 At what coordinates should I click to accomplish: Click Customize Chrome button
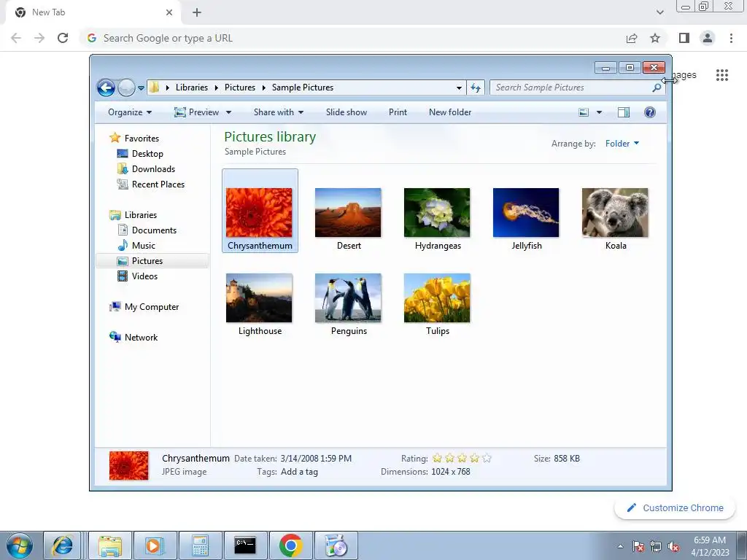click(x=676, y=508)
